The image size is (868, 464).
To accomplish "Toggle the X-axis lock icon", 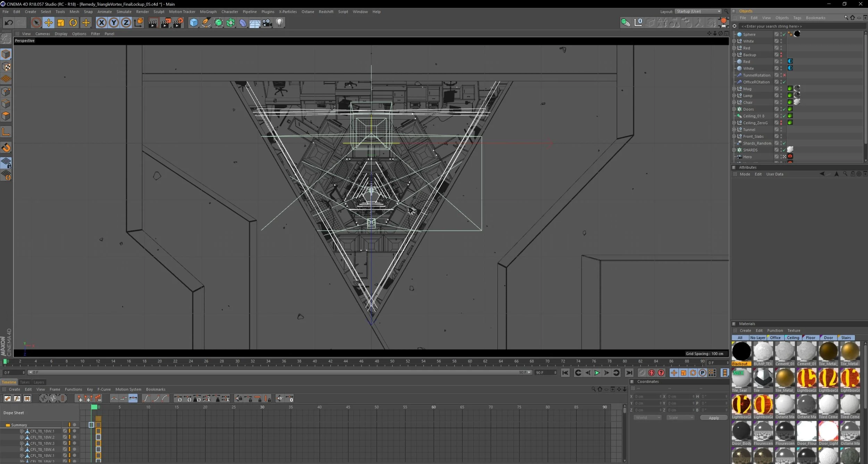I will coord(101,23).
